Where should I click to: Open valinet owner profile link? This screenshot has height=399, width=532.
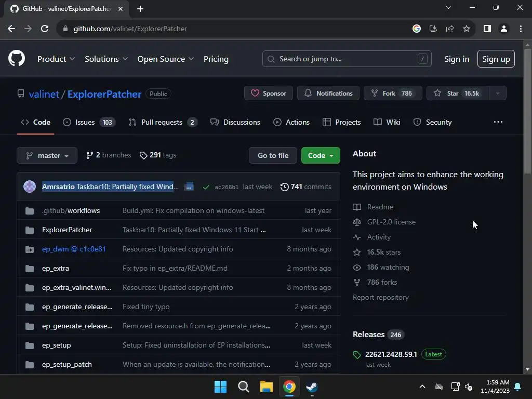[x=44, y=94]
